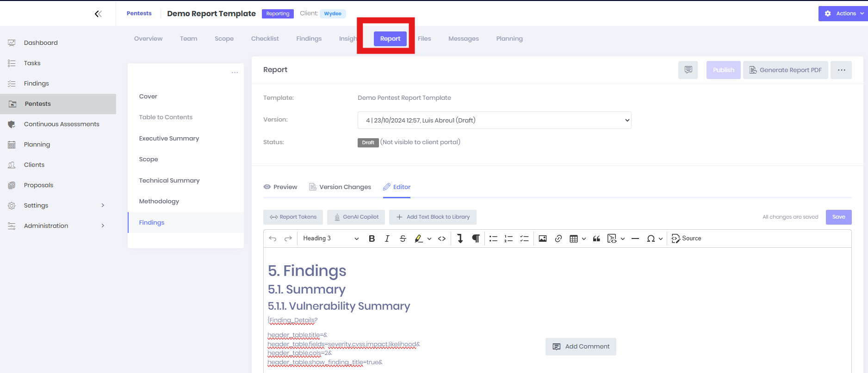868x373 pixels.
Task: Expand the highlight color options arrow
Action: tap(429, 239)
